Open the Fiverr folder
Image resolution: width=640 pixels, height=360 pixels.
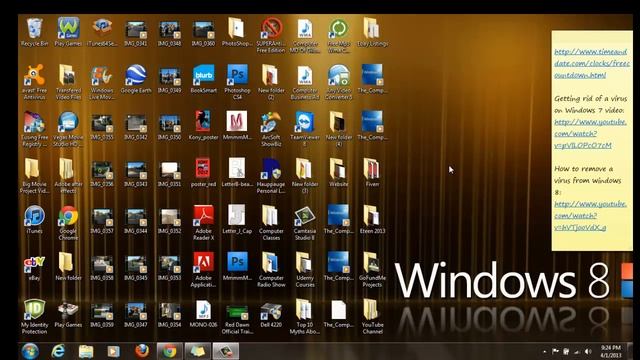372,173
